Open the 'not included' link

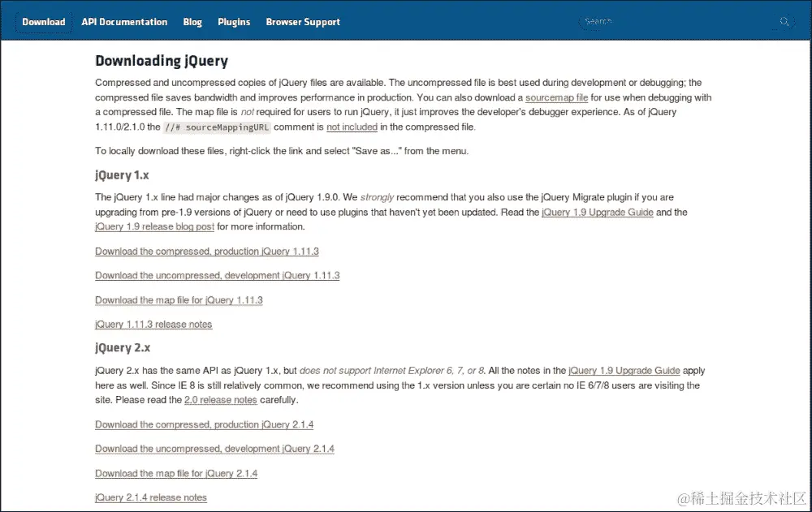pos(352,127)
